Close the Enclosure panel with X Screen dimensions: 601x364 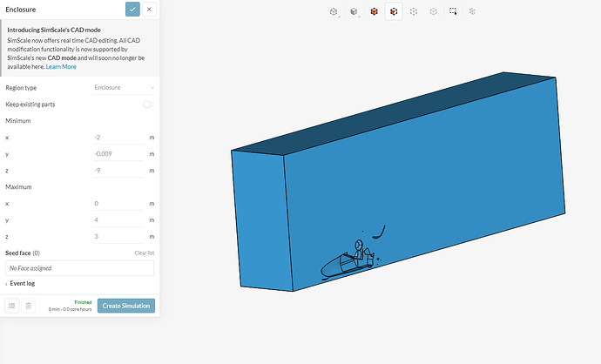click(149, 10)
